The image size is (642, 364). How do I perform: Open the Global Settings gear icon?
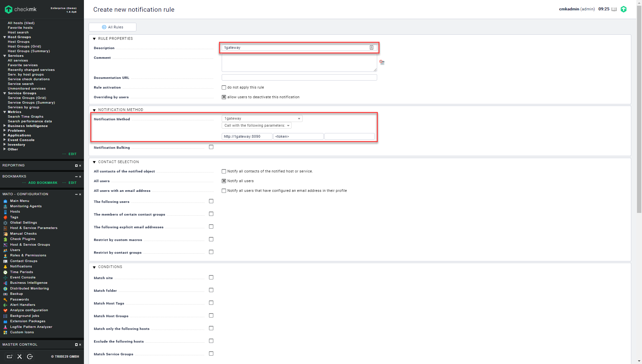click(x=5, y=223)
